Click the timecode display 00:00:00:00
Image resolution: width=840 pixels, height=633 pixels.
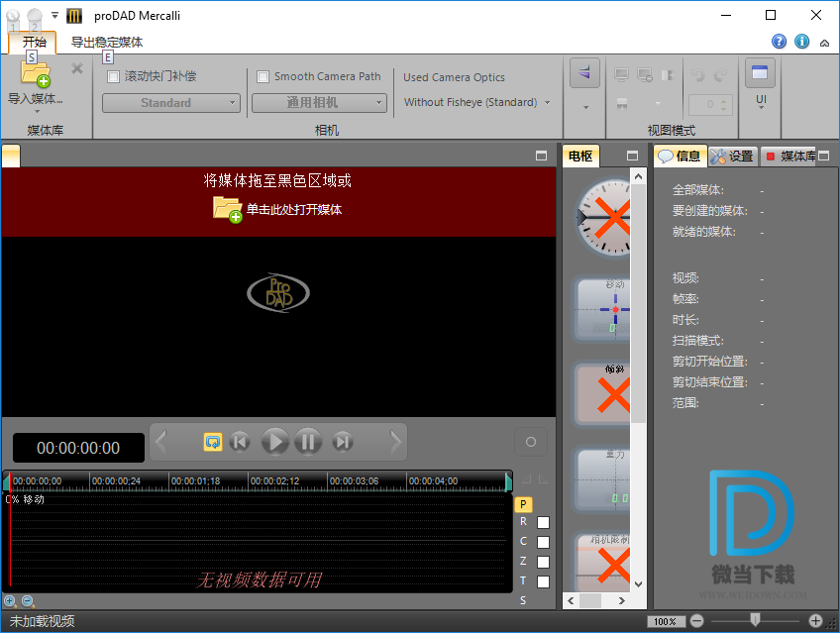click(x=78, y=448)
